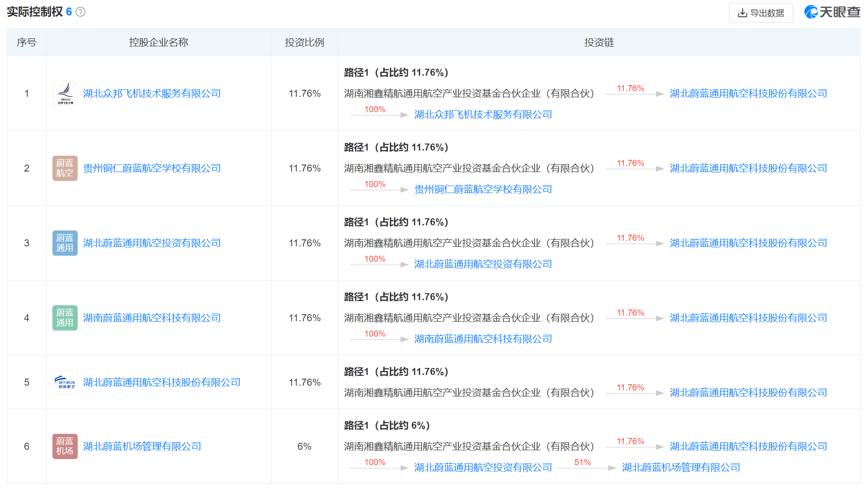Image resolution: width=868 pixels, height=489 pixels.
Task: Click the red 蔚蓝机场 logo in row 6
Action: [x=65, y=446]
